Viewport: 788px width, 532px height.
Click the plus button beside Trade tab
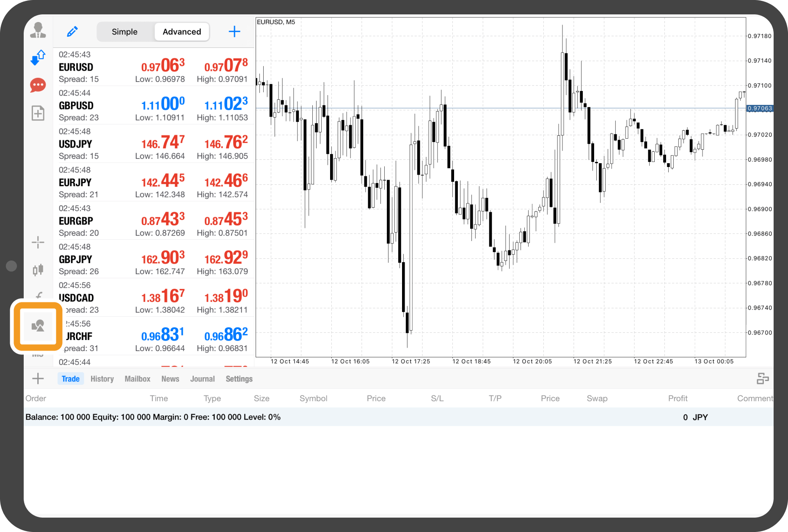pyautogui.click(x=38, y=378)
